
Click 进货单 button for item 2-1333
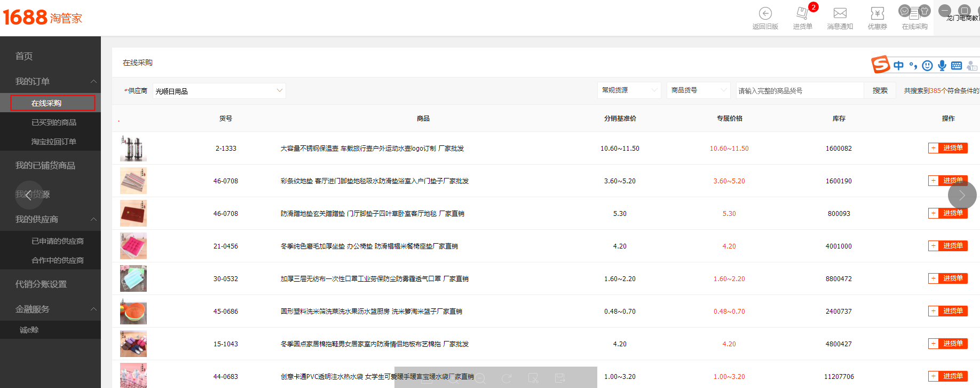pyautogui.click(x=948, y=148)
